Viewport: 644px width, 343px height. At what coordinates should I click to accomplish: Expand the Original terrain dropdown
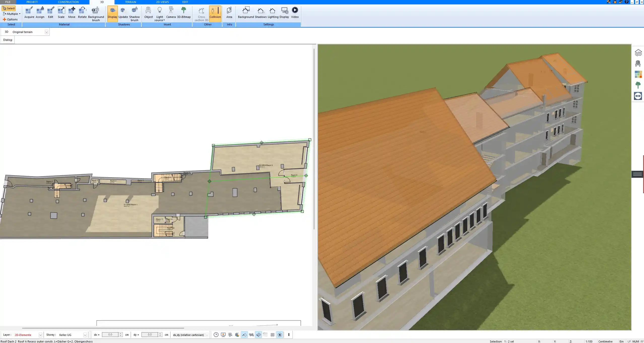click(x=46, y=32)
